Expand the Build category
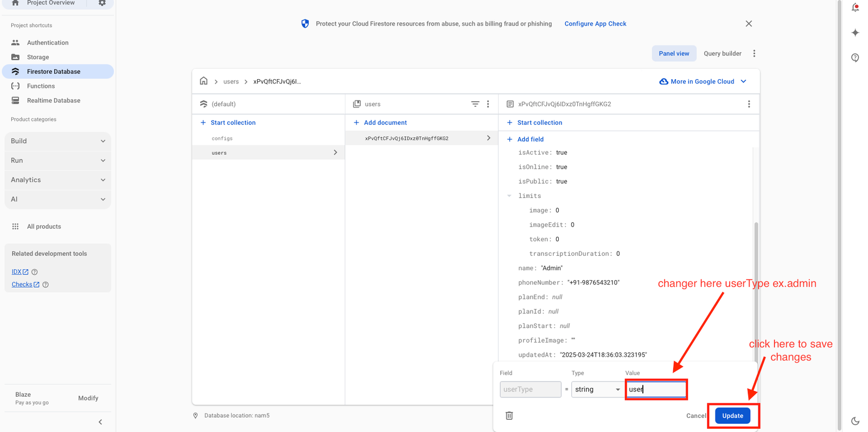 point(58,141)
